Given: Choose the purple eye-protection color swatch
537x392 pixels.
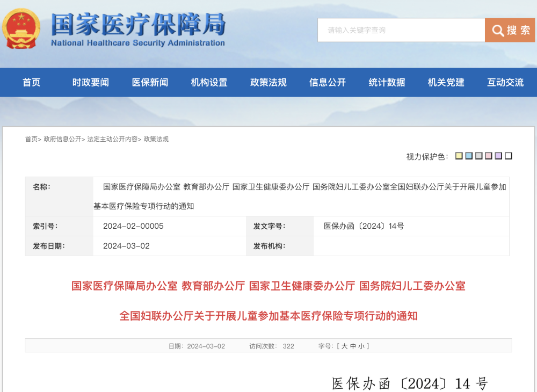Looking at the screenshot, I should click(x=498, y=156).
